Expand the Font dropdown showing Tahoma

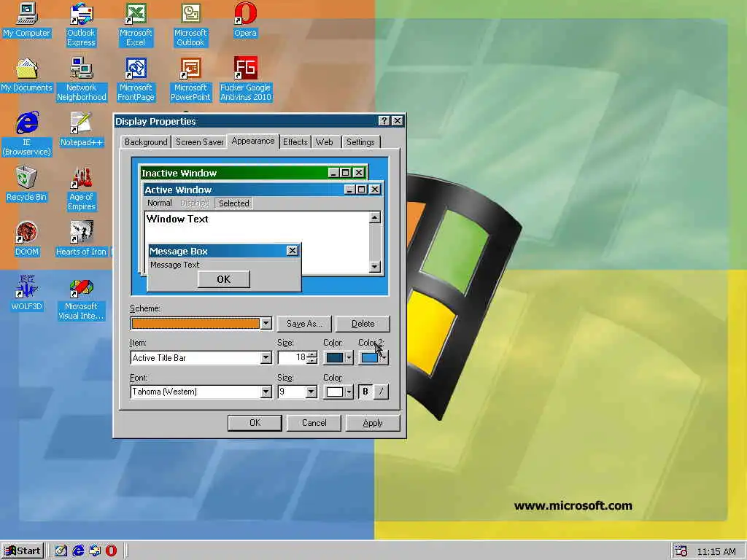coord(266,392)
